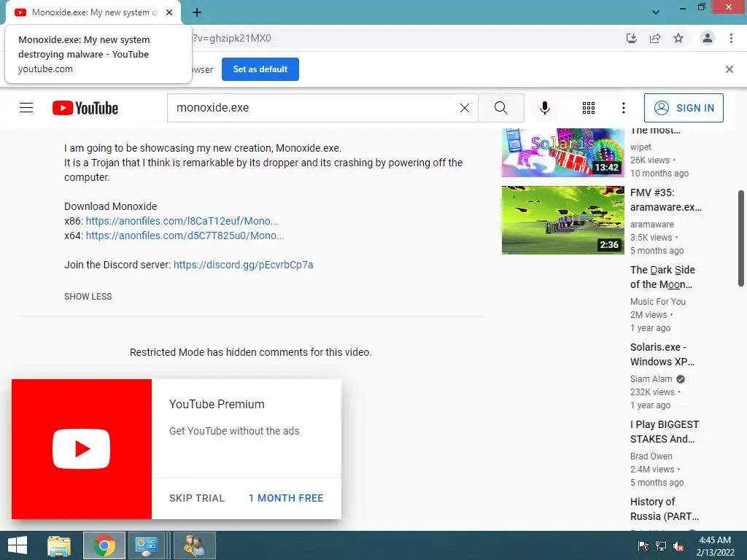Open YouTube settings three-dot menu

623,108
